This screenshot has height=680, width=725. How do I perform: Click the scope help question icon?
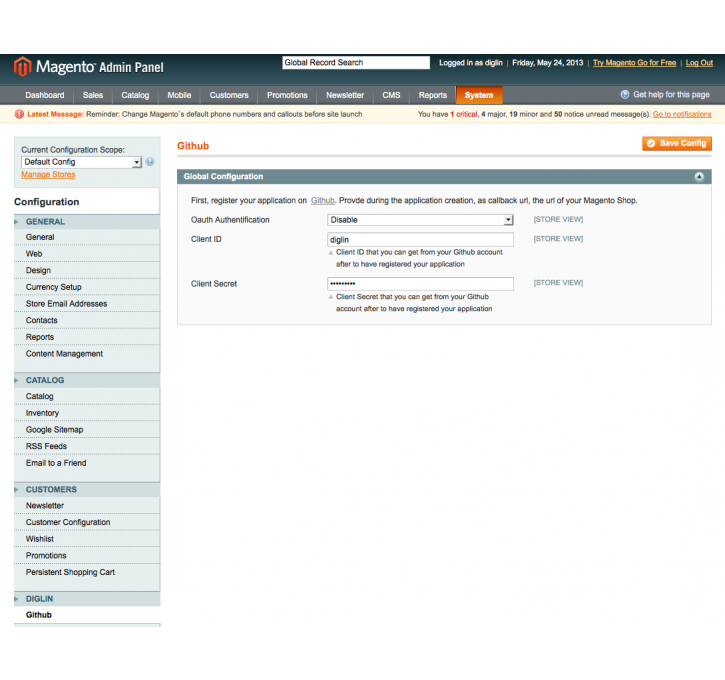click(x=150, y=162)
